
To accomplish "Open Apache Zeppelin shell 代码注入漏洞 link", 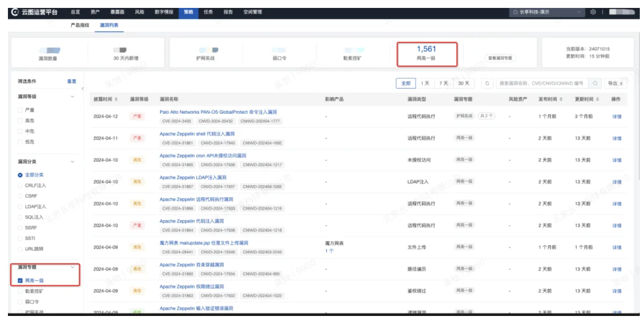I will tap(197, 134).
